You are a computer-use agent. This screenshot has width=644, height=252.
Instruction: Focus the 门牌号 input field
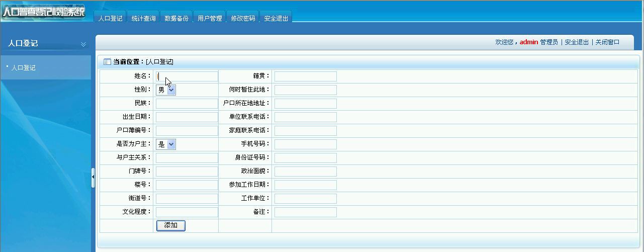pyautogui.click(x=187, y=172)
